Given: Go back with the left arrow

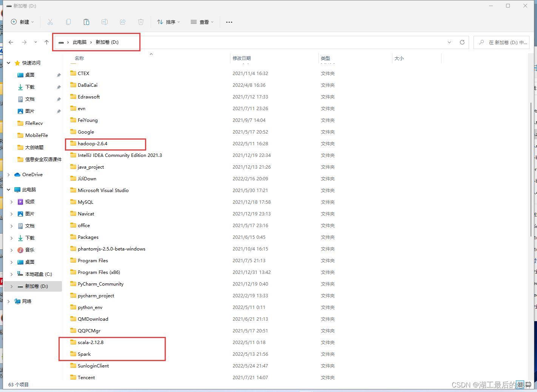Looking at the screenshot, I should click(x=11, y=42).
